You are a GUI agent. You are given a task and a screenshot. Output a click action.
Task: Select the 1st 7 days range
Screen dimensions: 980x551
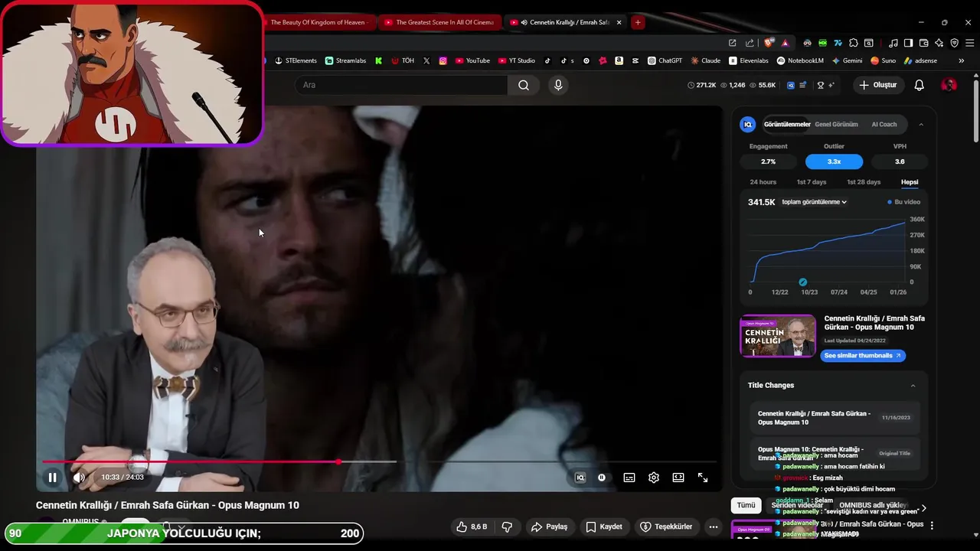tap(812, 182)
